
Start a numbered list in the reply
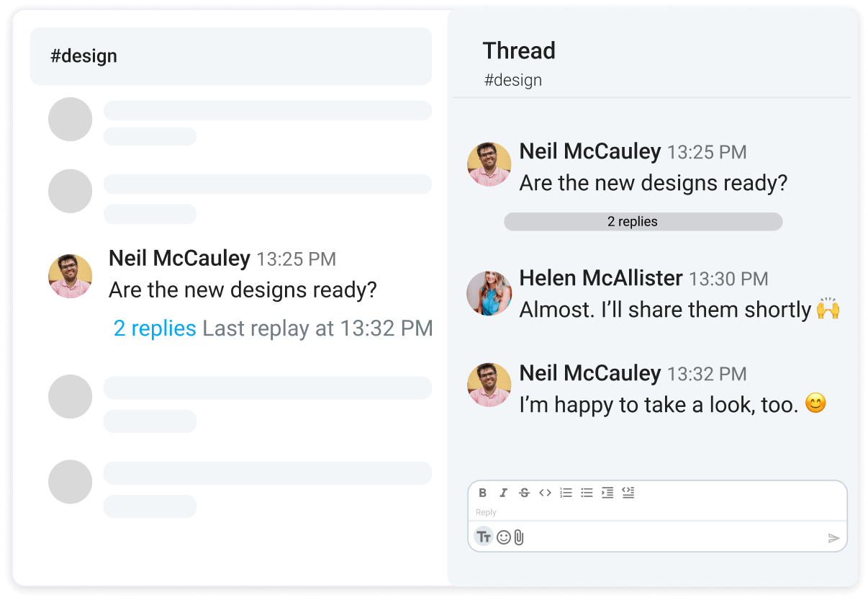566,493
